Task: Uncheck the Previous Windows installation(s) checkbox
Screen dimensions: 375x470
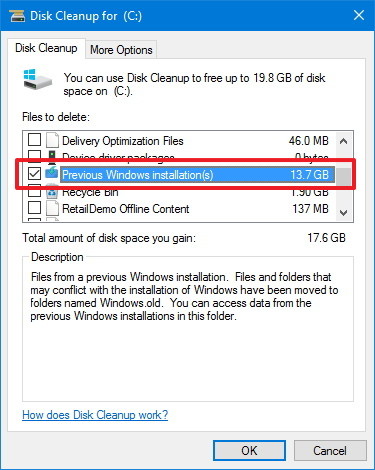Action: pos(34,174)
